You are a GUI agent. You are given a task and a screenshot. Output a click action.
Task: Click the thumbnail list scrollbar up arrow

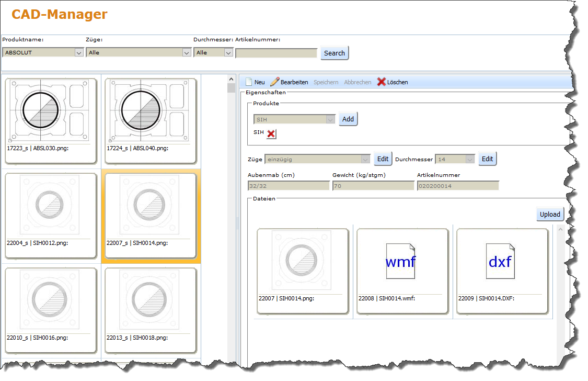232,80
